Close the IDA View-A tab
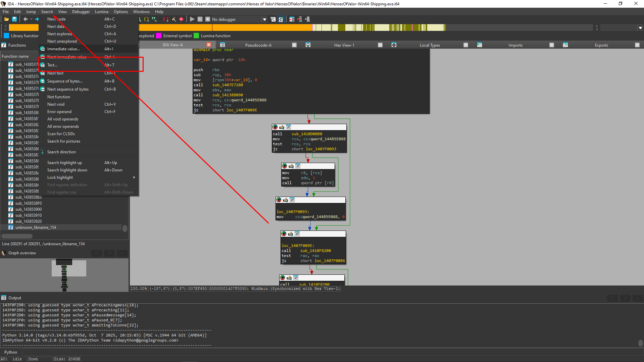 pos(209,45)
